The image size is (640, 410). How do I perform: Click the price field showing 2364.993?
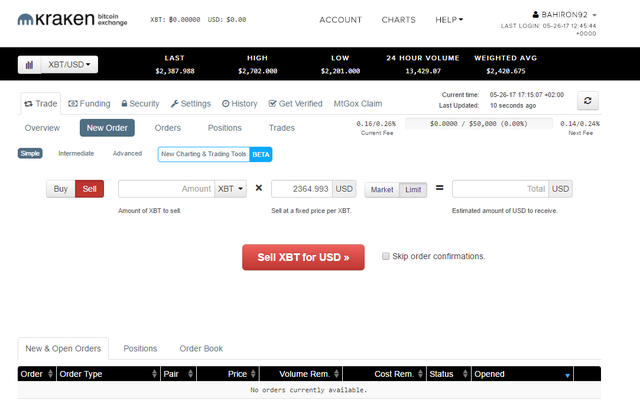click(302, 189)
